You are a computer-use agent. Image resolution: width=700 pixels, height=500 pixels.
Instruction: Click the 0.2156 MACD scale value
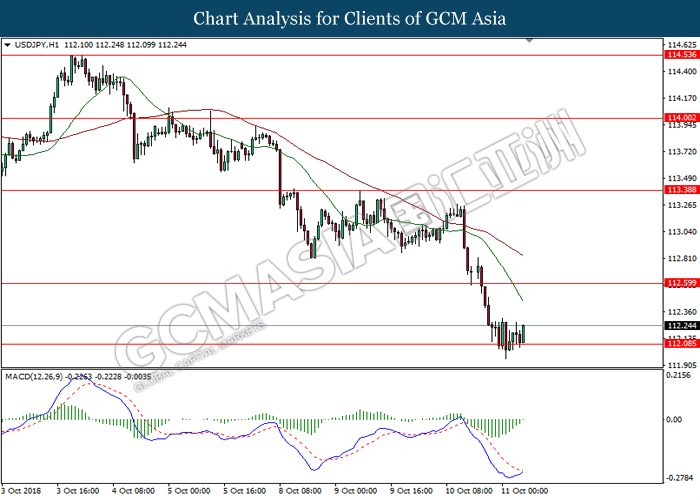pyautogui.click(x=678, y=375)
